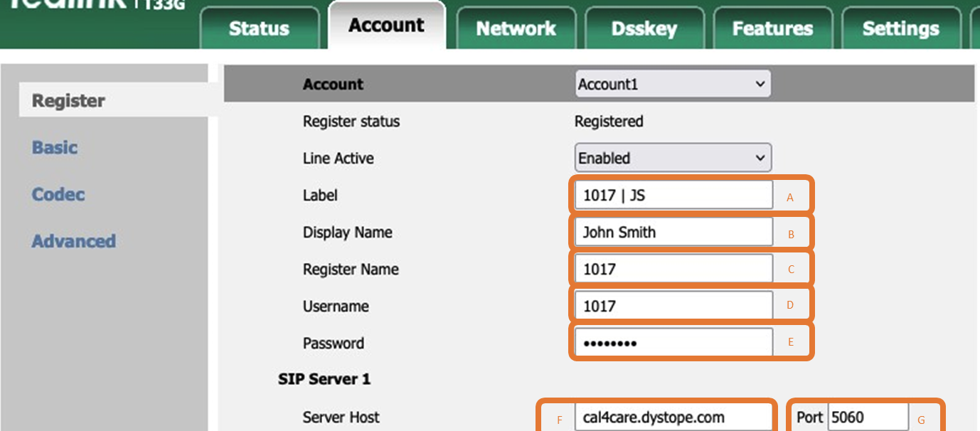This screenshot has width=980, height=431.
Task: Open the Basic account settings
Action: pyautogui.click(x=55, y=147)
